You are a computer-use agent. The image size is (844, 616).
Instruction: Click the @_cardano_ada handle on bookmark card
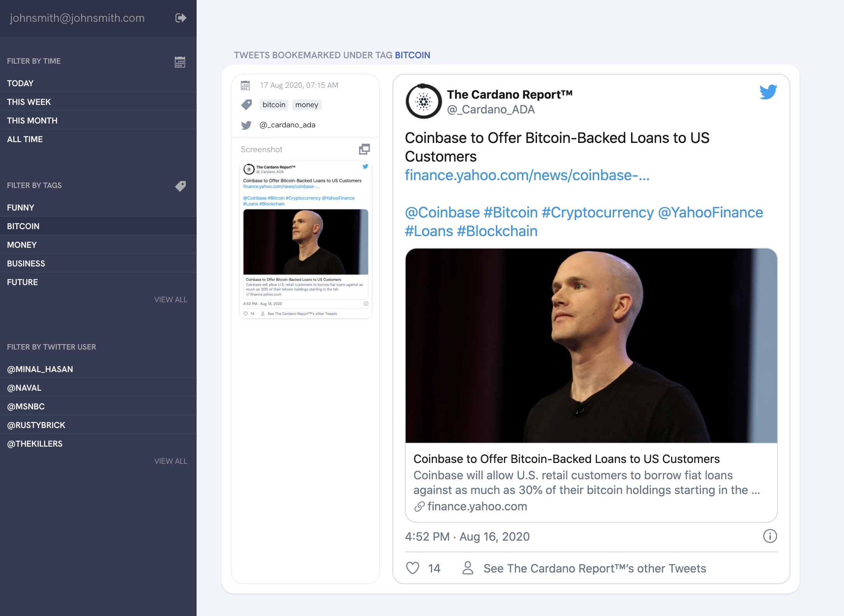click(x=288, y=125)
